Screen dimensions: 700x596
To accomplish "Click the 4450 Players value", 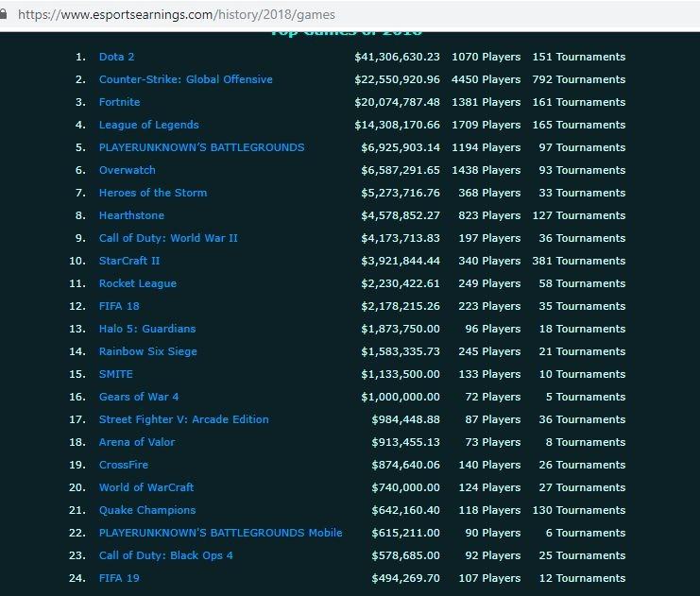I will coord(487,79).
